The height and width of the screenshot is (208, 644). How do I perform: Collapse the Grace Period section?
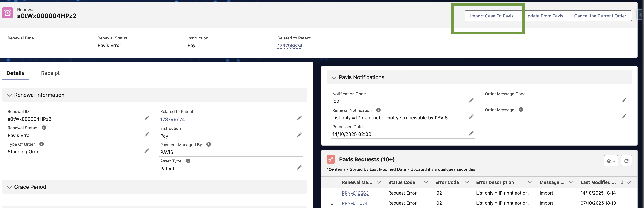(9, 187)
